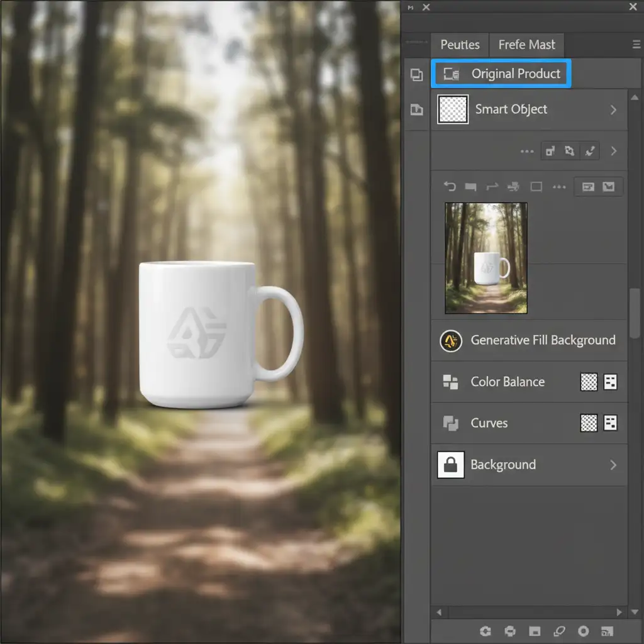Click the Curves adjustment layer icon

click(x=451, y=423)
